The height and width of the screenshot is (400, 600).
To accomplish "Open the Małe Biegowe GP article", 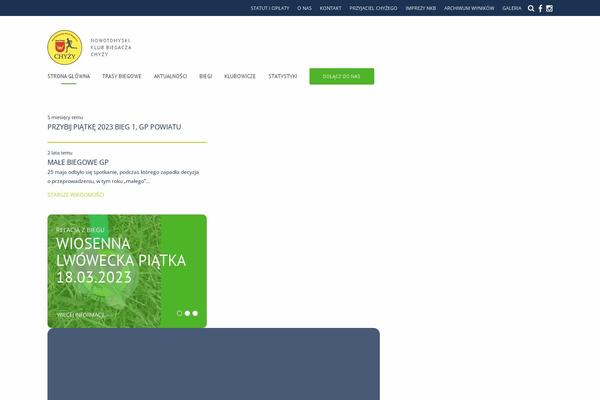I will click(78, 162).
